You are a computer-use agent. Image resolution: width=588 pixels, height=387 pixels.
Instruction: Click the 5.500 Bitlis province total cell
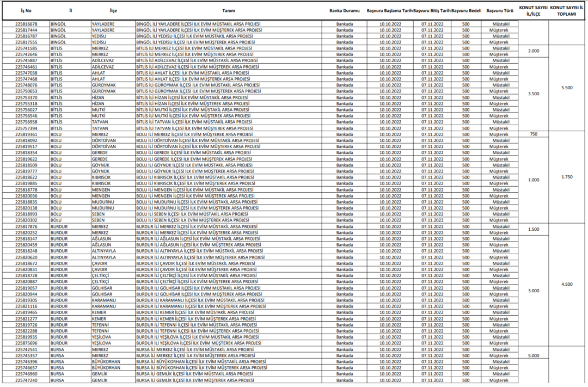coord(567,88)
